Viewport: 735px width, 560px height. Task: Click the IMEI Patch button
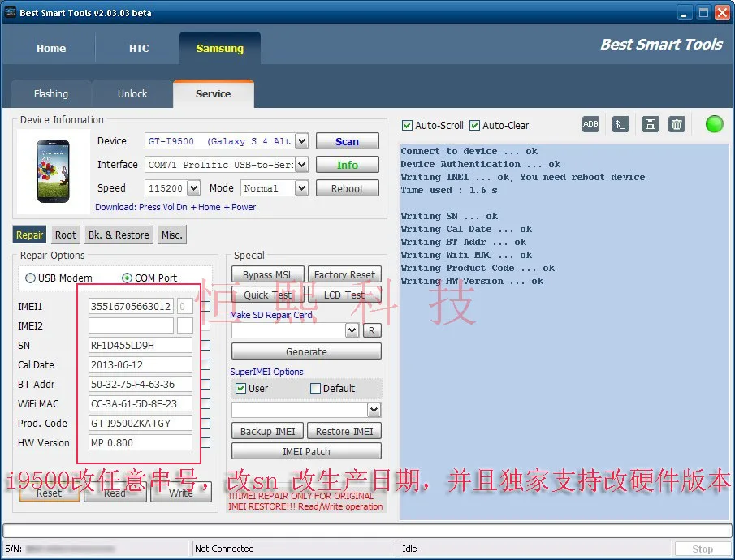pyautogui.click(x=306, y=451)
